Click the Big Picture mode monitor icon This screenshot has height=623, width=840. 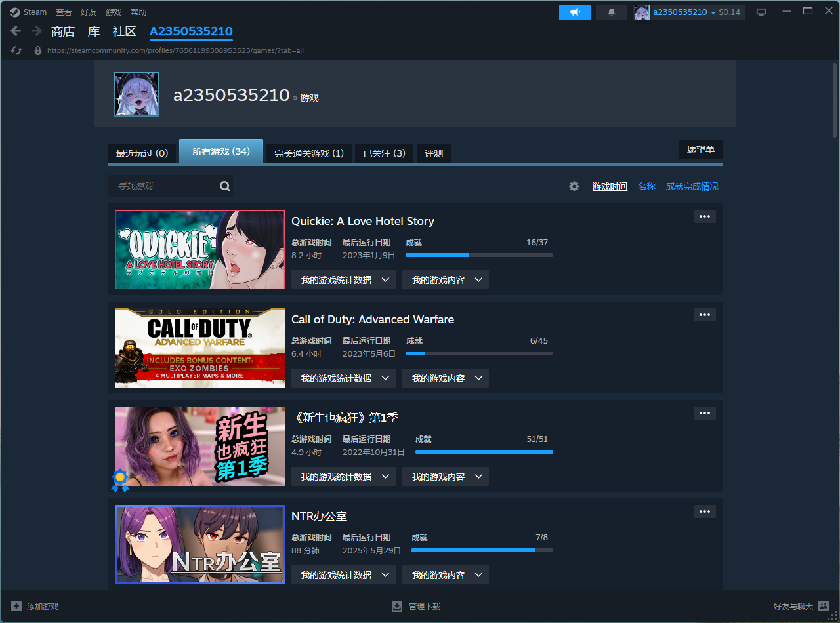point(761,12)
